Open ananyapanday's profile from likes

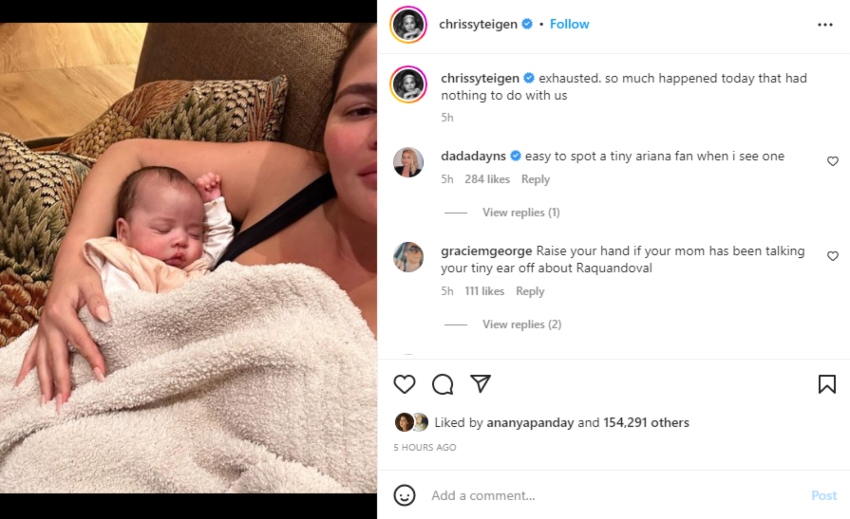(530, 422)
